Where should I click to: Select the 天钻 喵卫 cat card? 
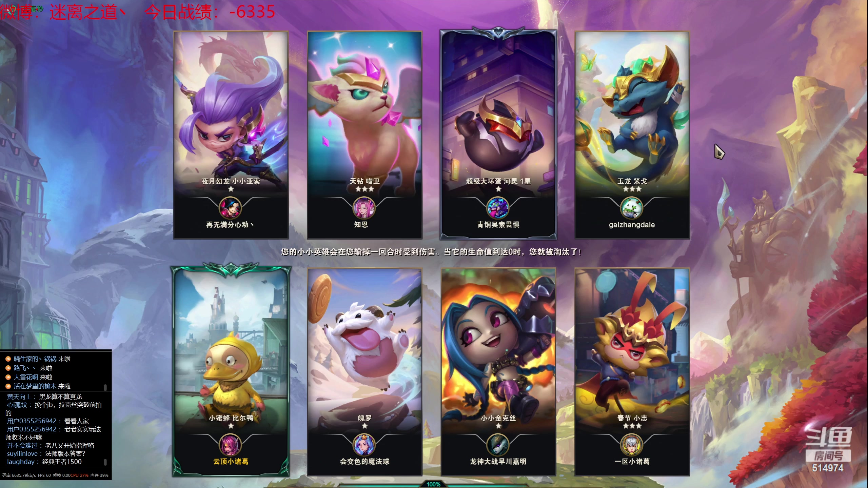click(364, 135)
